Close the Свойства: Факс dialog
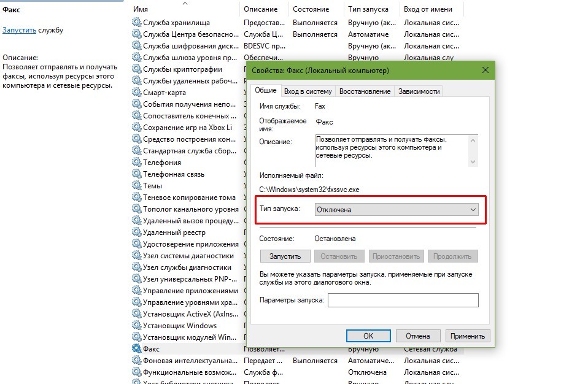Image resolution: width=588 pixels, height=384 pixels. (485, 70)
